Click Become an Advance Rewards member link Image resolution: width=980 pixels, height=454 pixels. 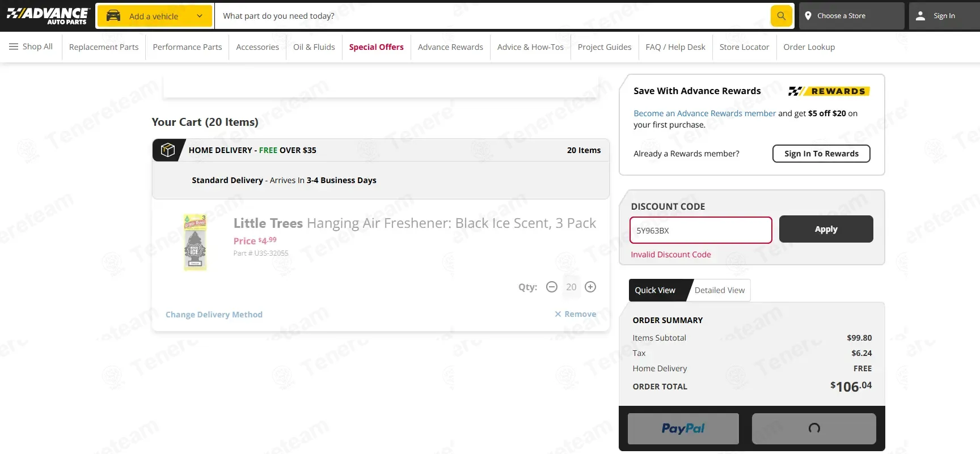[704, 113]
